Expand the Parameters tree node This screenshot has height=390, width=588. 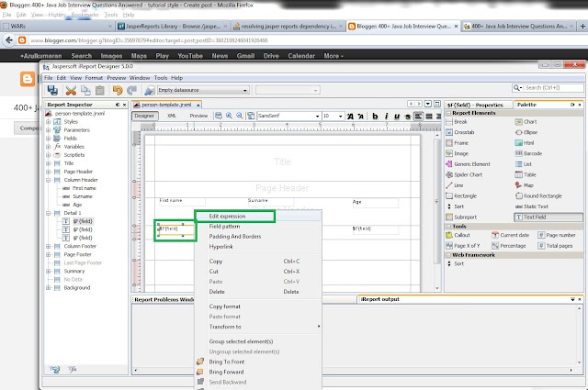point(48,130)
